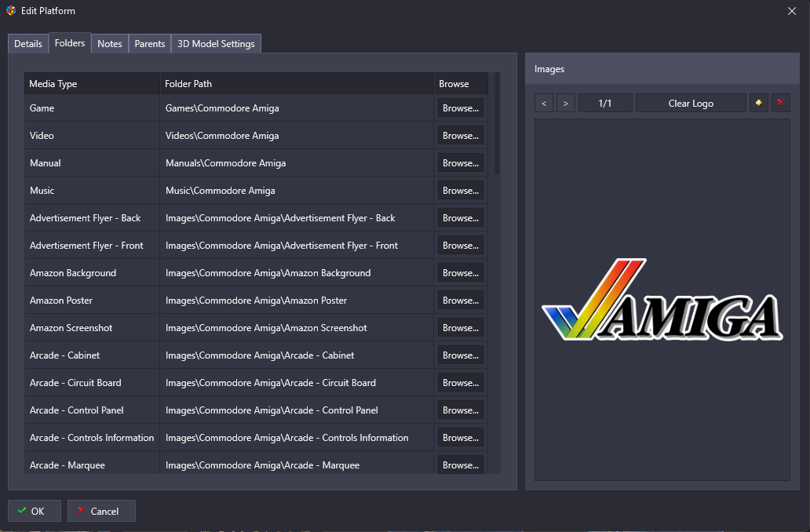This screenshot has width=810, height=532.
Task: Confirm changes with the OK button
Action: (x=34, y=511)
